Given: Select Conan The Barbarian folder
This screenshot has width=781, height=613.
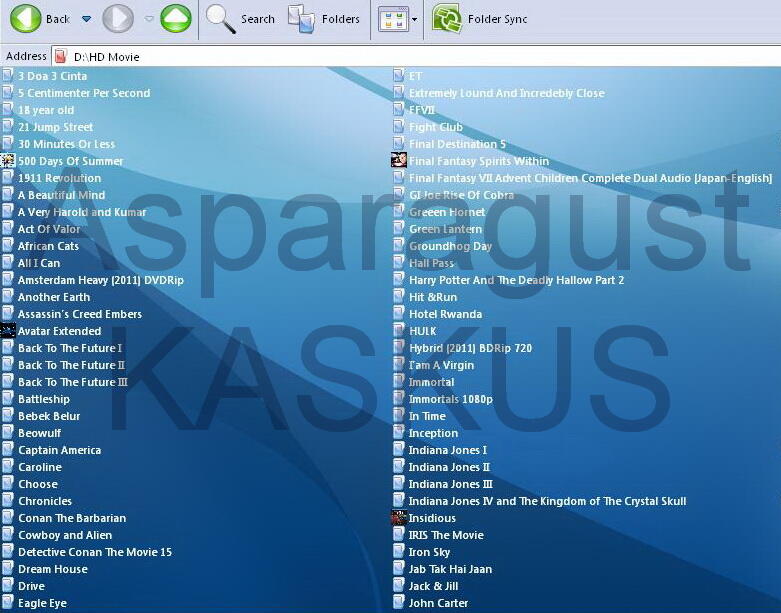Looking at the screenshot, I should pyautogui.click(x=72, y=518).
